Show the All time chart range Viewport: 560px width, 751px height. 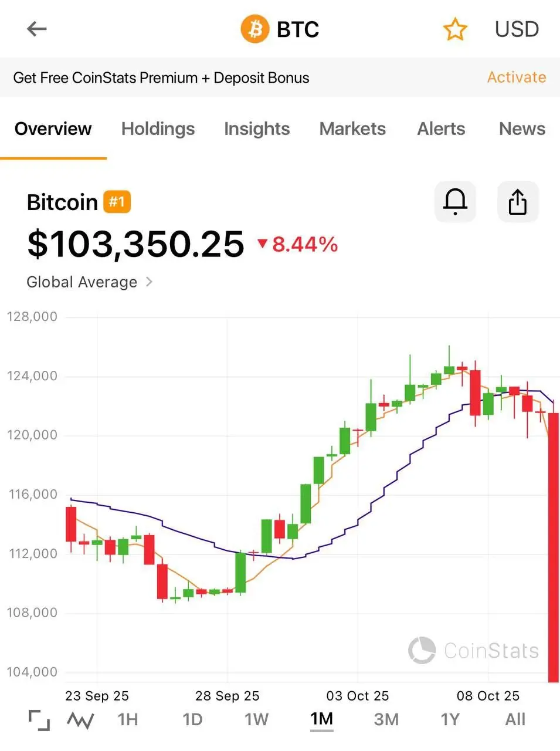[515, 719]
